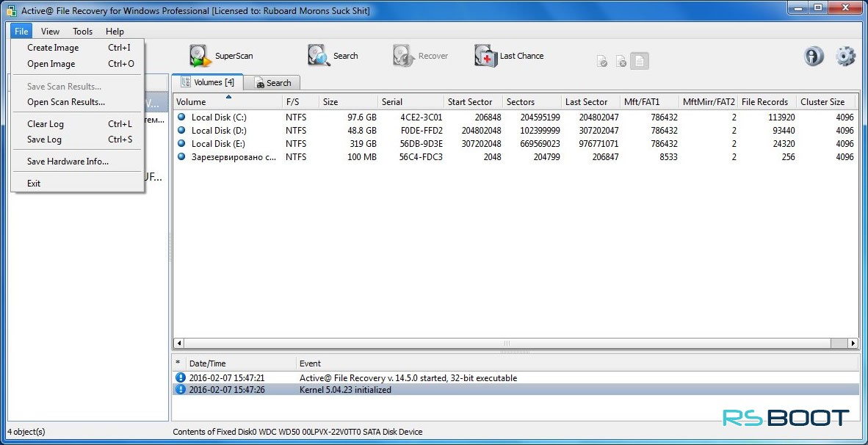
Task: Choose Save Log menu entry
Action: (78, 140)
